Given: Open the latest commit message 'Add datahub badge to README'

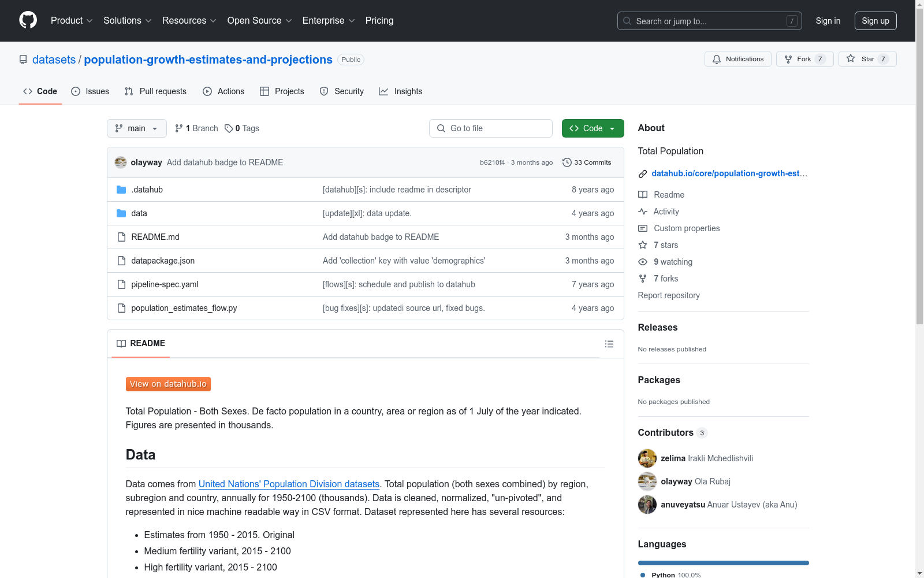Looking at the screenshot, I should coord(225,162).
